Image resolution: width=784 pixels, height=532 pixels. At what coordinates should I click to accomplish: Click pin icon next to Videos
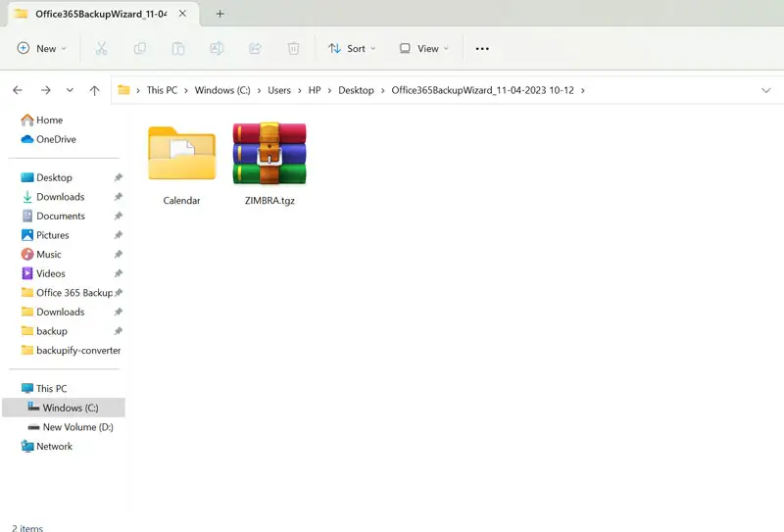pyautogui.click(x=118, y=273)
